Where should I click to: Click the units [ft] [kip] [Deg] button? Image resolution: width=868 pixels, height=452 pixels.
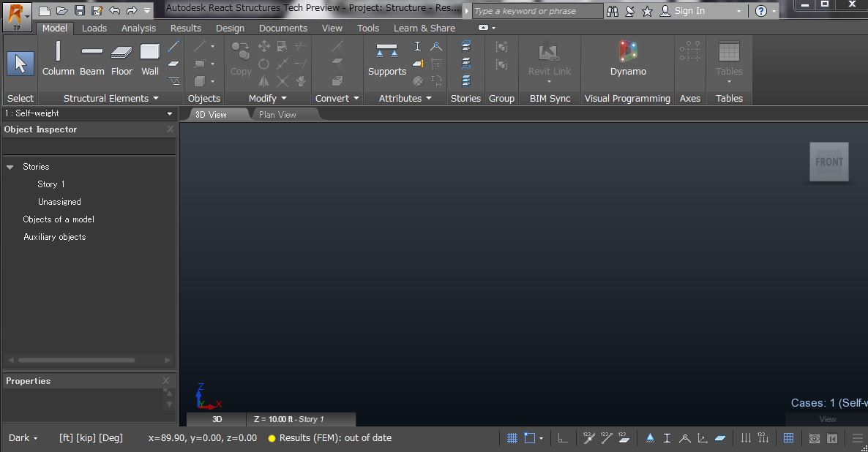91,437
